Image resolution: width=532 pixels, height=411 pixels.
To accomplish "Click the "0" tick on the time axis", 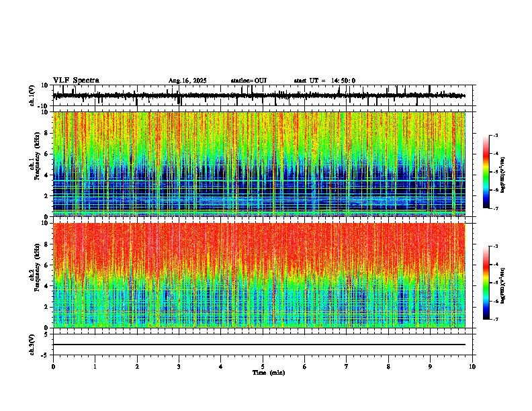I will click(53, 367).
